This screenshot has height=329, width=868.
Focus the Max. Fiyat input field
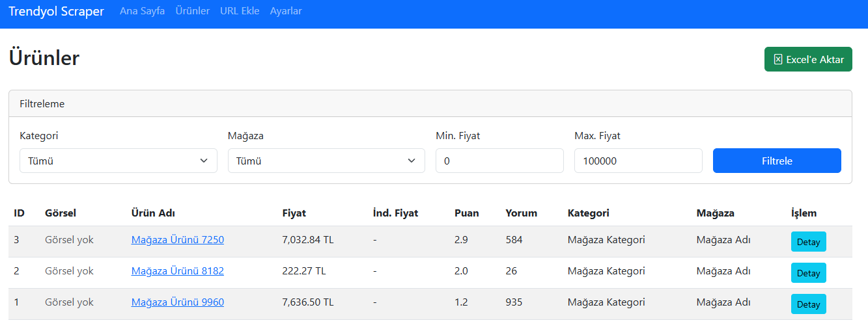[x=638, y=161]
